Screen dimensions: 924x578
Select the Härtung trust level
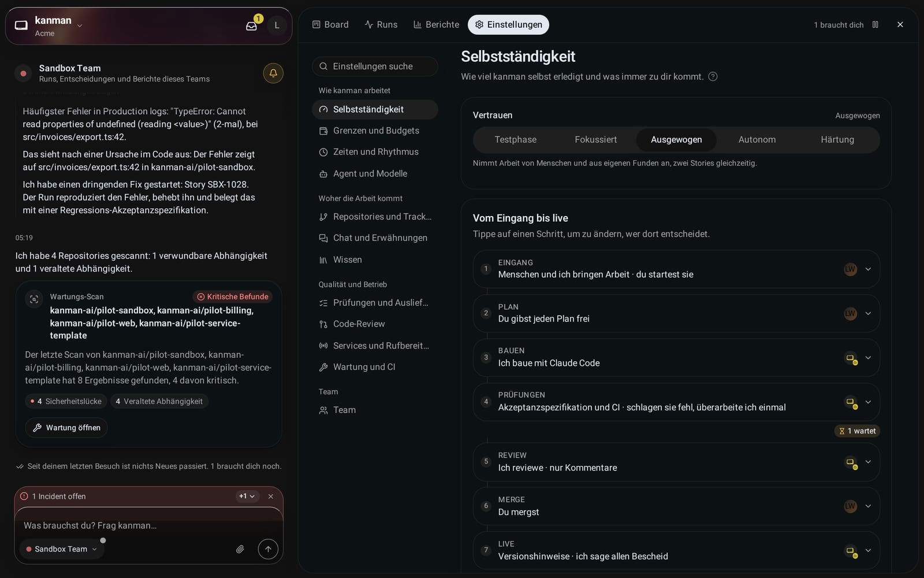pos(837,140)
